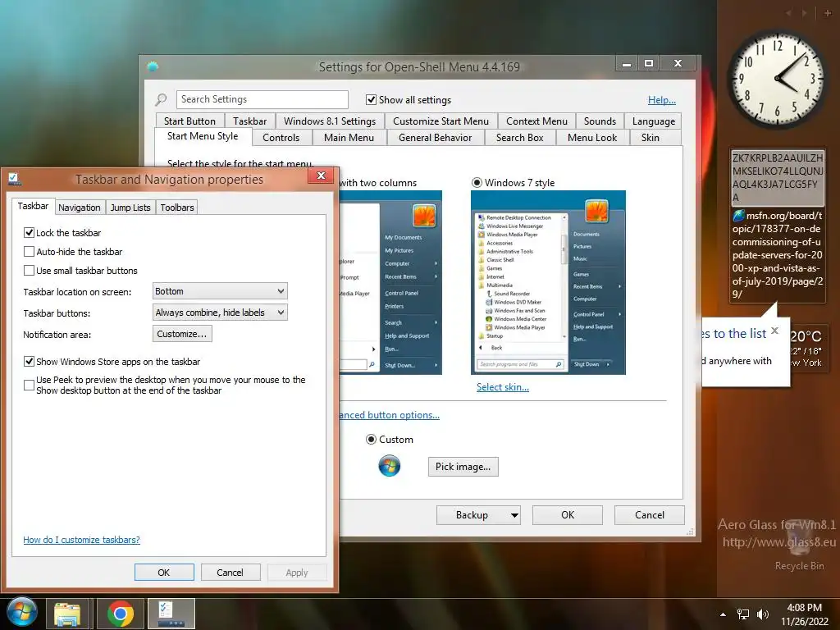Click the msfn.org link note gadget
The width and height of the screenshot is (840, 630).
[x=777, y=255]
